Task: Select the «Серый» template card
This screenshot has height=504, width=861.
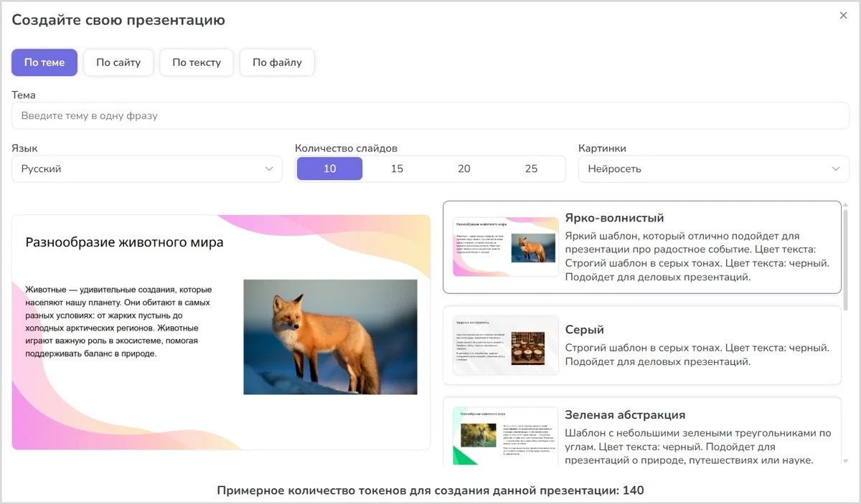Action: point(642,346)
